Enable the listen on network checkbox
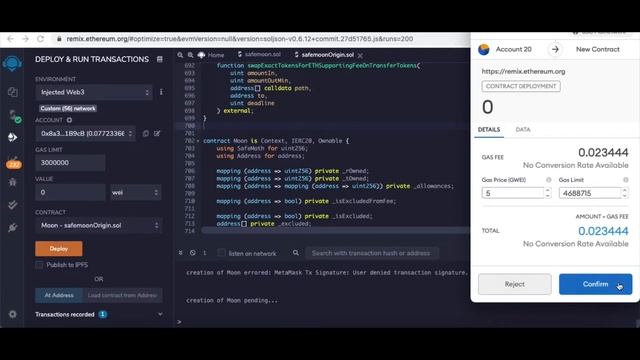This screenshot has height=360, width=640. [x=221, y=253]
